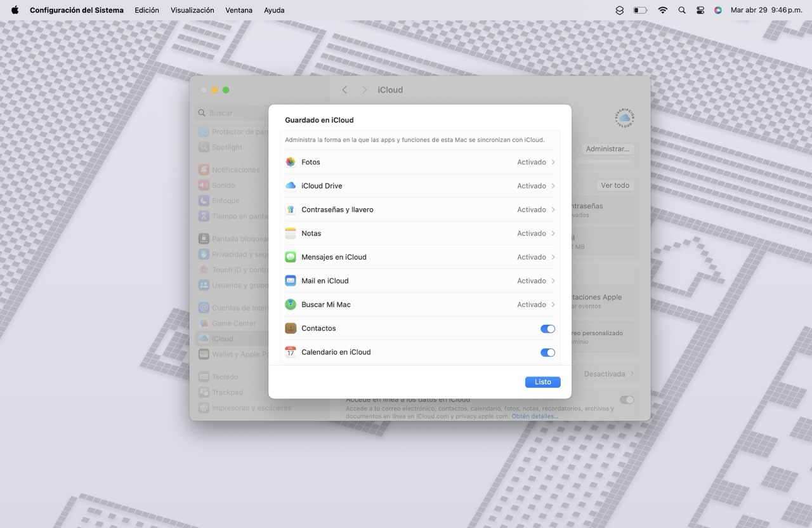Turn off Calendario en iCloud toggle
The width and height of the screenshot is (812, 528).
[547, 352]
